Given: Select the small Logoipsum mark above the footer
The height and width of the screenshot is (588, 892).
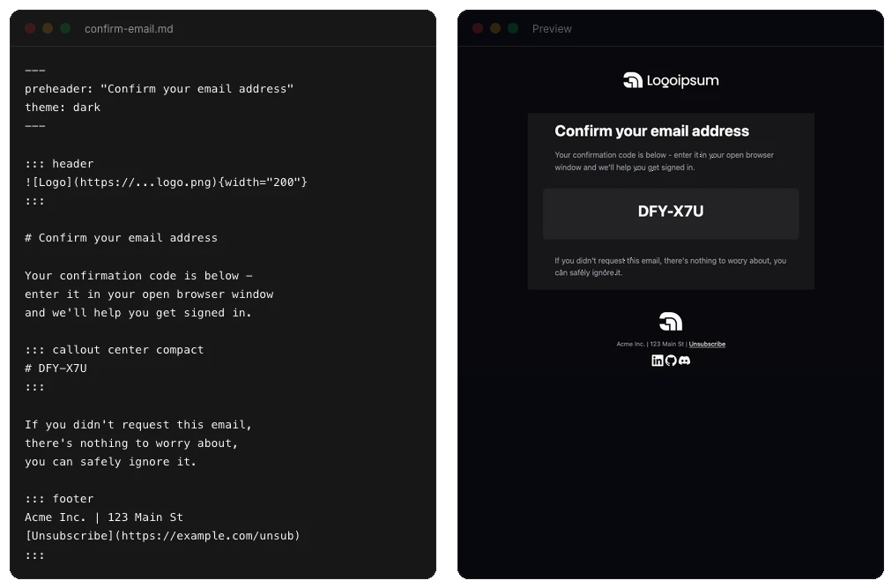Looking at the screenshot, I should 671,323.
